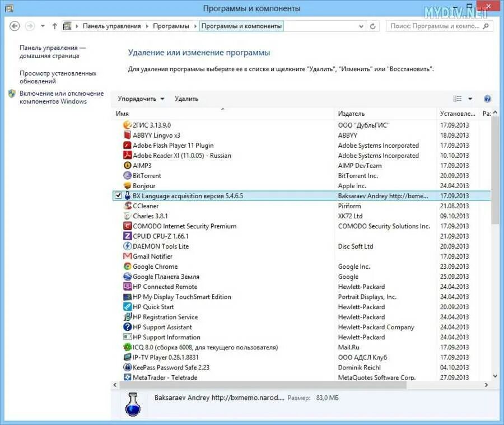Viewport: 504px width, 425px height.
Task: Click the Adobe Flash Player 11 Plugin icon
Action: (x=128, y=146)
